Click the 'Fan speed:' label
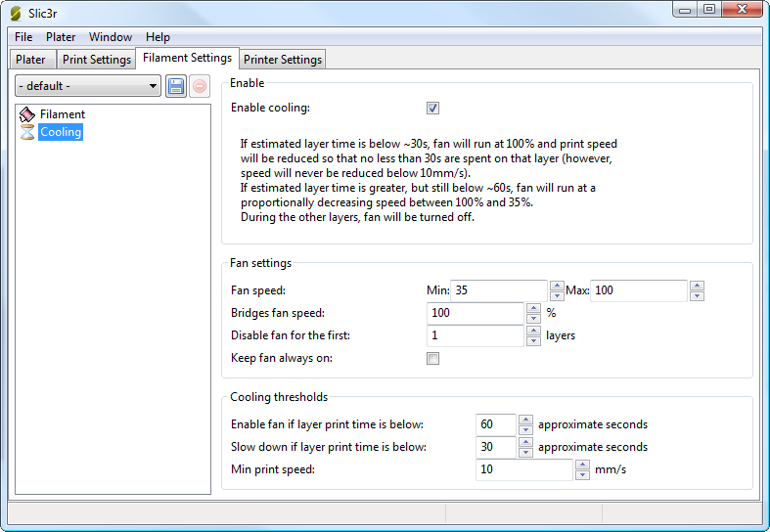 click(x=258, y=290)
